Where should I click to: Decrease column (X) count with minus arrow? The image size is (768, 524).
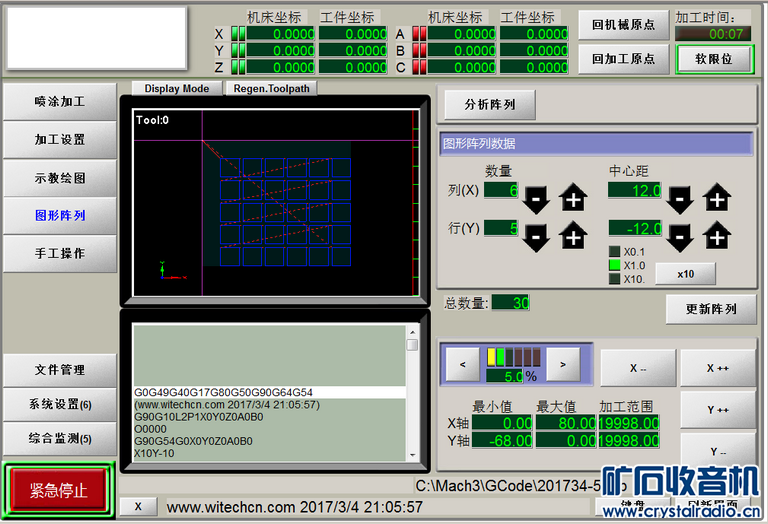coord(537,198)
